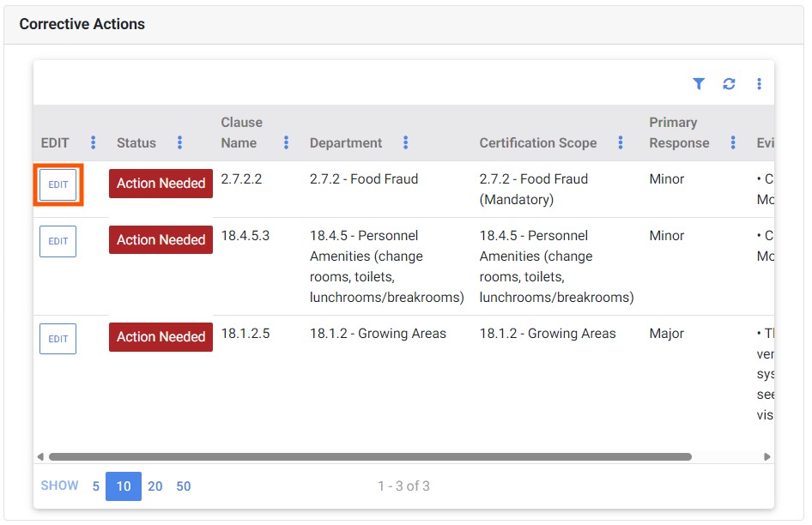This screenshot has height=525, width=812.
Task: Open Status column options menu
Action: (179, 143)
